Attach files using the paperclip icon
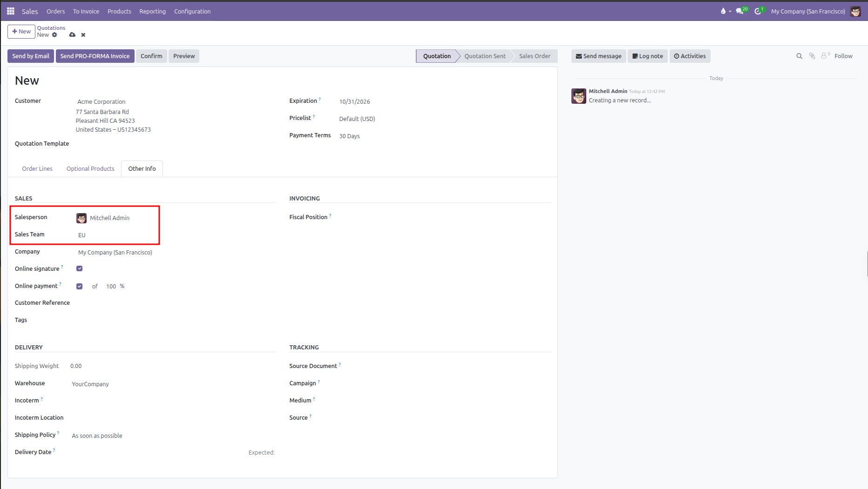Image resolution: width=868 pixels, height=489 pixels. point(812,56)
